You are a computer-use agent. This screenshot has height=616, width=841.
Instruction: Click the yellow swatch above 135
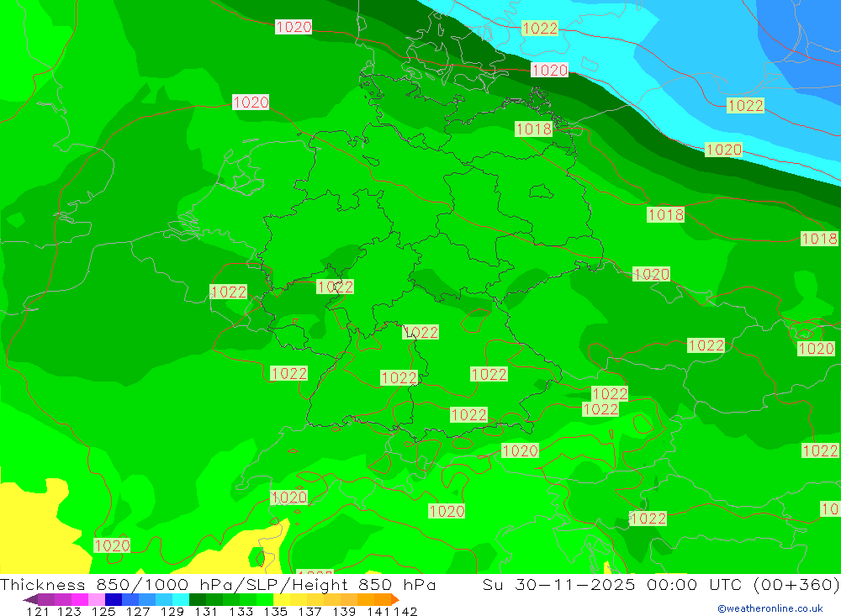(x=282, y=599)
